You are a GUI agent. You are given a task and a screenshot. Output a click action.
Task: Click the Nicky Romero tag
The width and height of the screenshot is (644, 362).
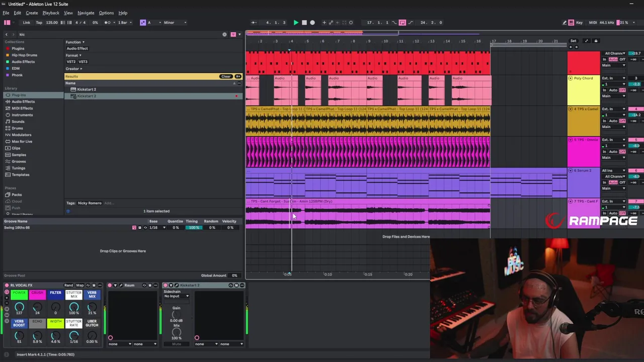coord(90,203)
